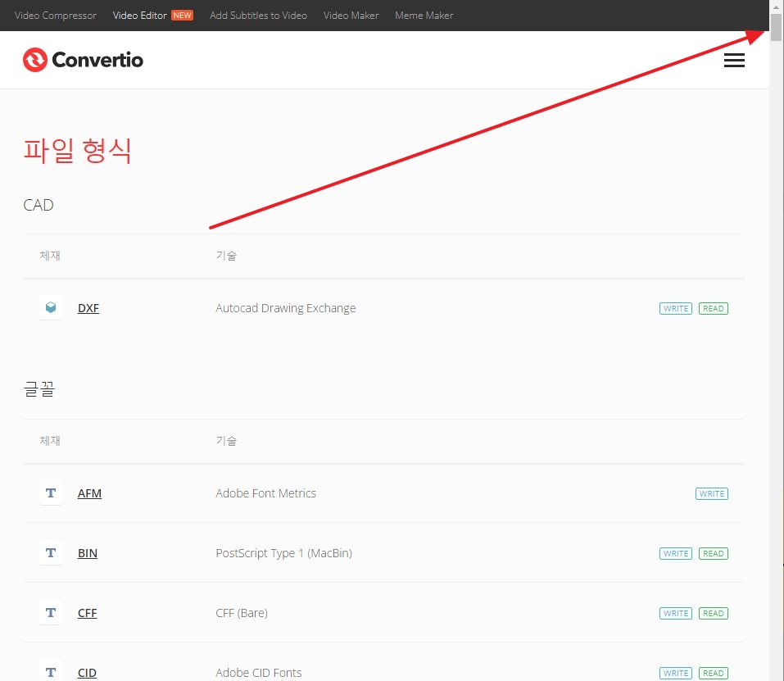Image resolution: width=784 pixels, height=681 pixels.
Task: Open Add Subtitles to Video
Action: (x=259, y=16)
